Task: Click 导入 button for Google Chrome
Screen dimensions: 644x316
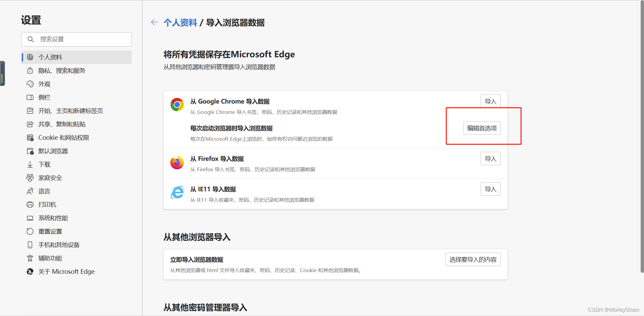Action: (x=490, y=101)
